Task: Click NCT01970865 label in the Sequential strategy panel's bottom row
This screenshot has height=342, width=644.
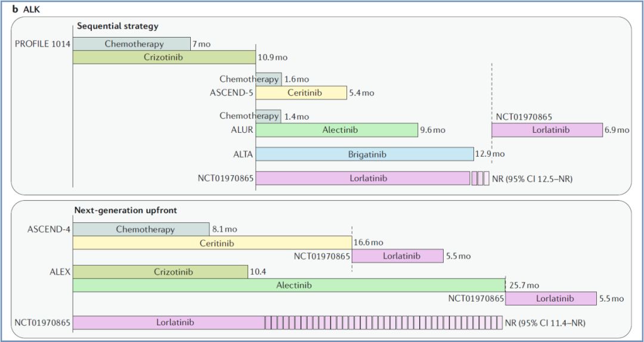Action: click(225, 179)
